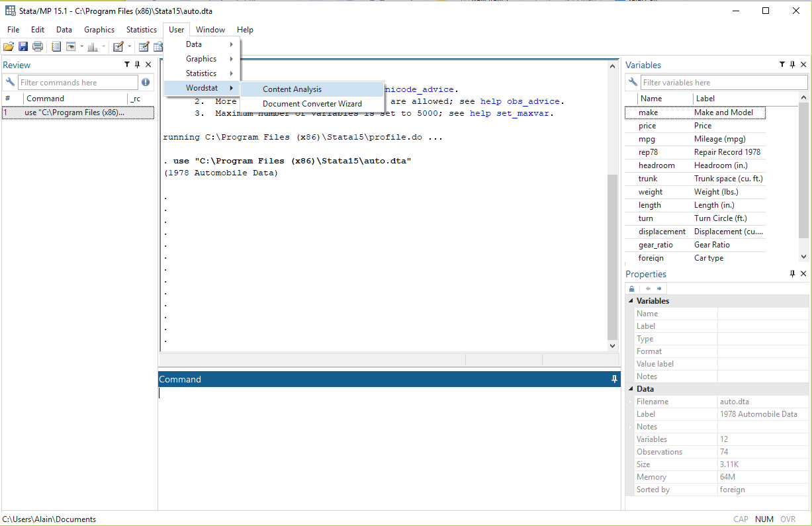Image resolution: width=812 pixels, height=526 pixels.
Task: Click the Viewer eye toolbar icon
Action: pyautogui.click(x=71, y=46)
